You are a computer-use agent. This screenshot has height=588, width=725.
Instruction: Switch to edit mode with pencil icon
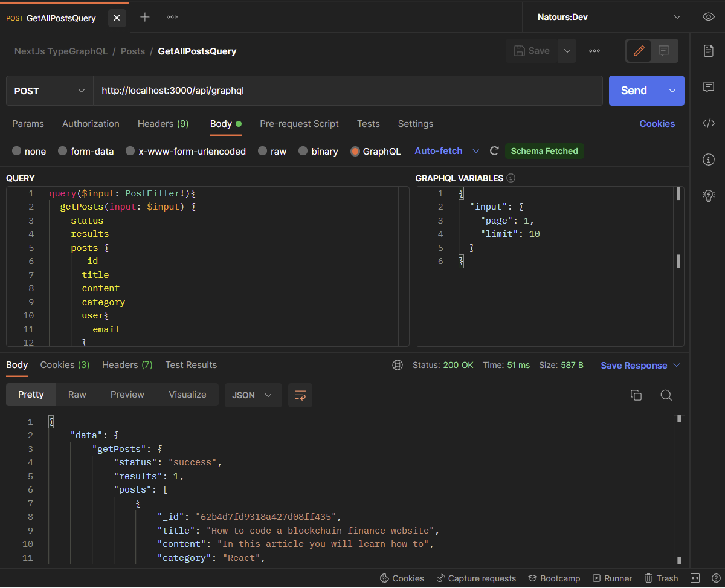tap(639, 51)
